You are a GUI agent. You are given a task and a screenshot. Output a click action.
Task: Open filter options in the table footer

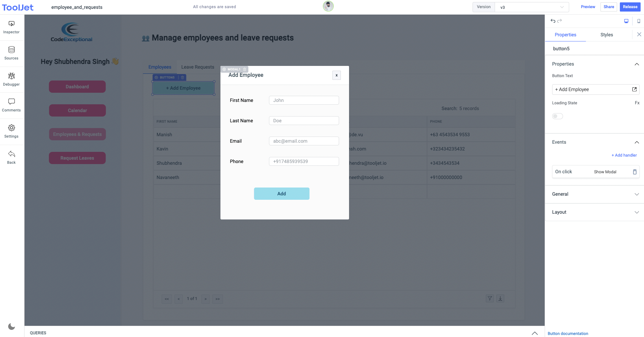(490, 298)
